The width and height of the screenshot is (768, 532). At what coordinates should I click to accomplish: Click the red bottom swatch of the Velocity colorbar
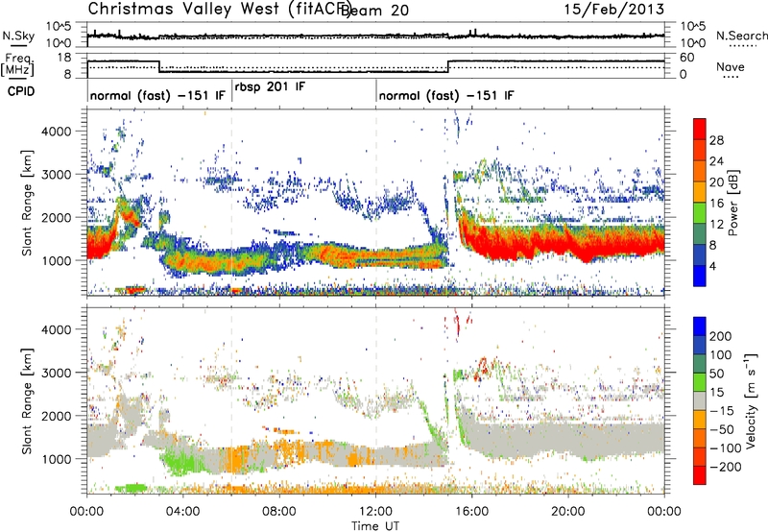point(700,475)
